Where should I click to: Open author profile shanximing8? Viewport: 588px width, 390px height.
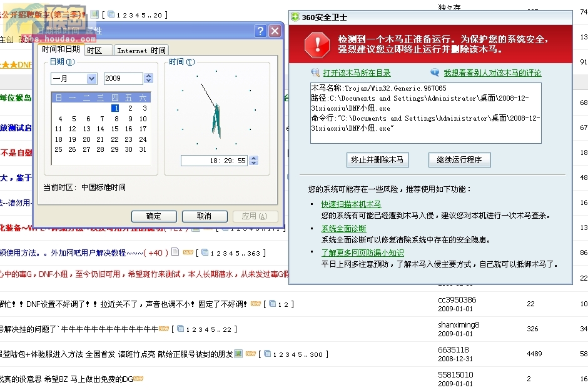tap(459, 325)
